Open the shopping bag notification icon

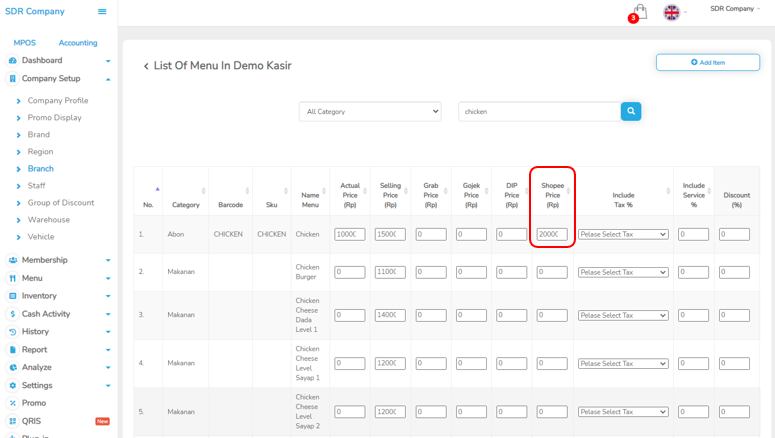(x=639, y=12)
